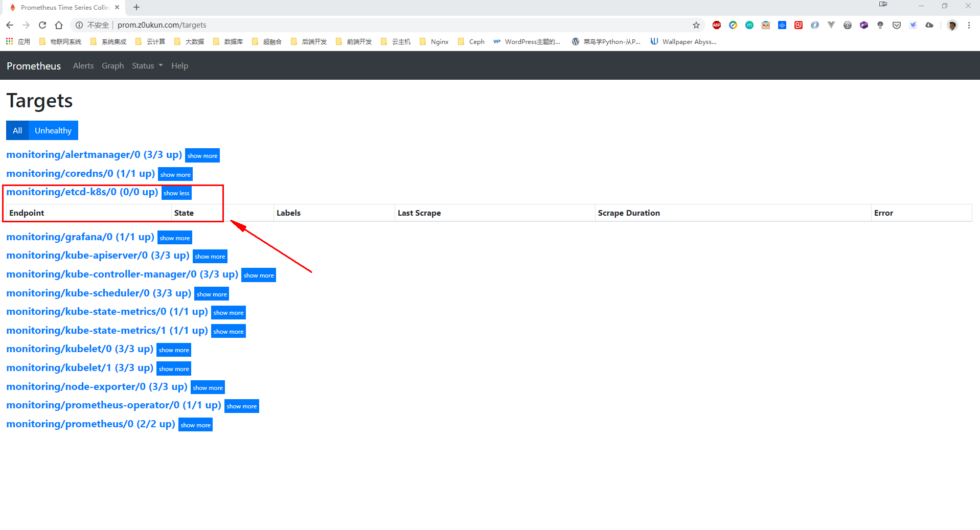This screenshot has width=980, height=530.
Task: Open Nginx bookmark folder
Action: tap(434, 41)
